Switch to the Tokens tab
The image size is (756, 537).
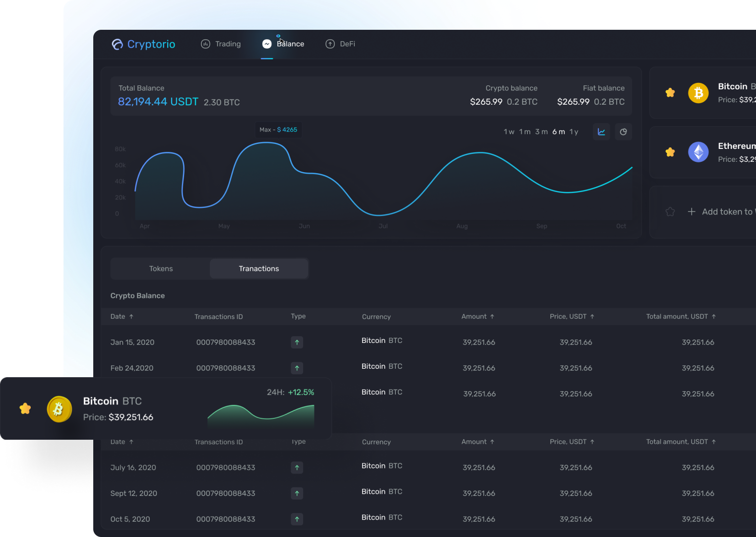pyautogui.click(x=161, y=268)
